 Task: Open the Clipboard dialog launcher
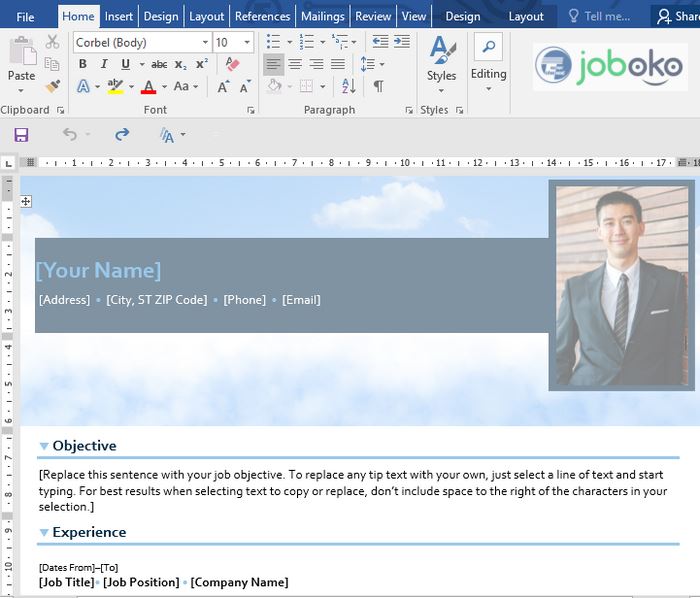pyautogui.click(x=61, y=110)
